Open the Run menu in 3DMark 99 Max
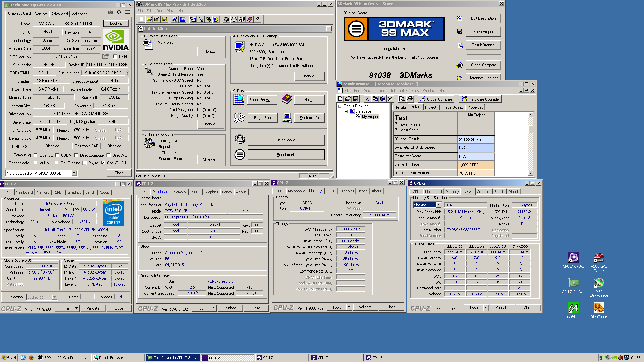 click(160, 11)
